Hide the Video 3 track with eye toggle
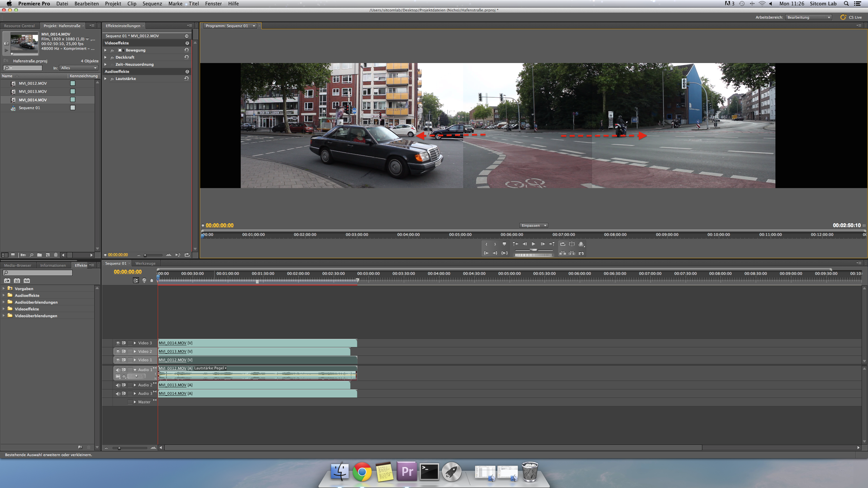 [x=118, y=343]
